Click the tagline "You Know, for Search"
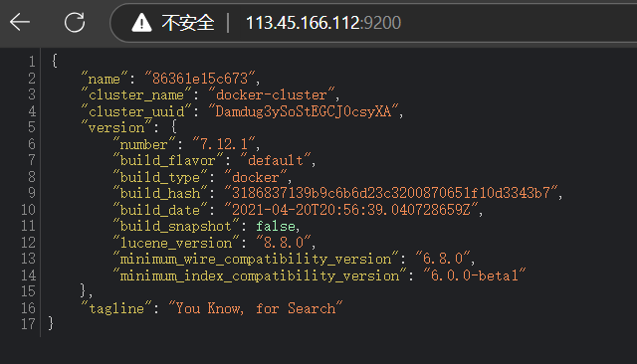The image size is (637, 364). click(256, 308)
